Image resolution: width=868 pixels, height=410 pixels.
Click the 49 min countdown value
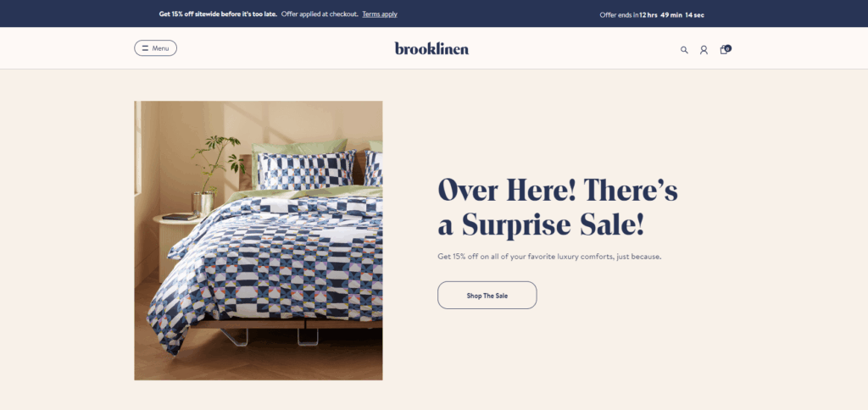[x=671, y=15]
